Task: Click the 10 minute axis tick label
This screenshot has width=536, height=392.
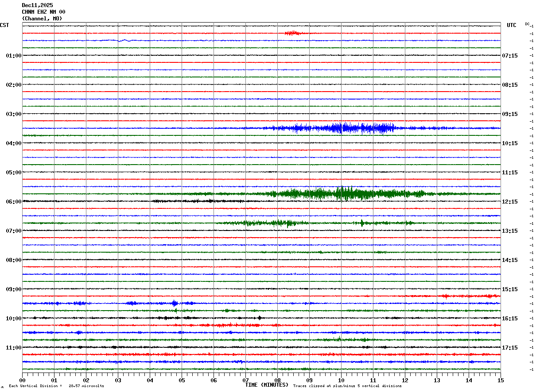Action: pos(341,380)
